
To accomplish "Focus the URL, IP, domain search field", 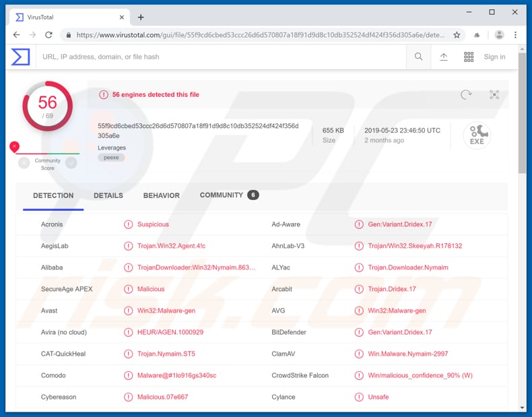I will tap(220, 57).
